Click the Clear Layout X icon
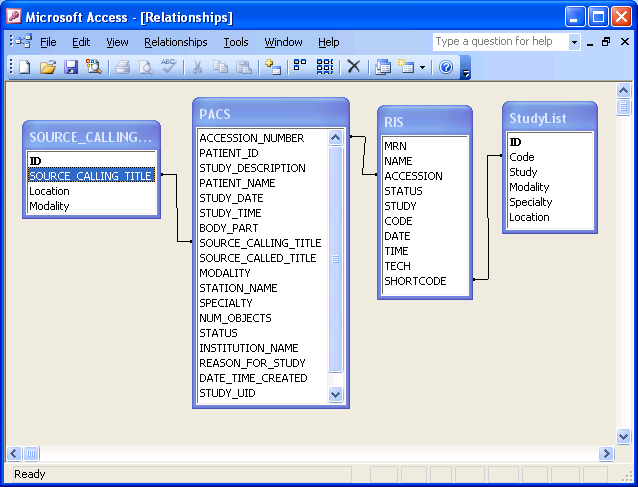 coord(354,66)
